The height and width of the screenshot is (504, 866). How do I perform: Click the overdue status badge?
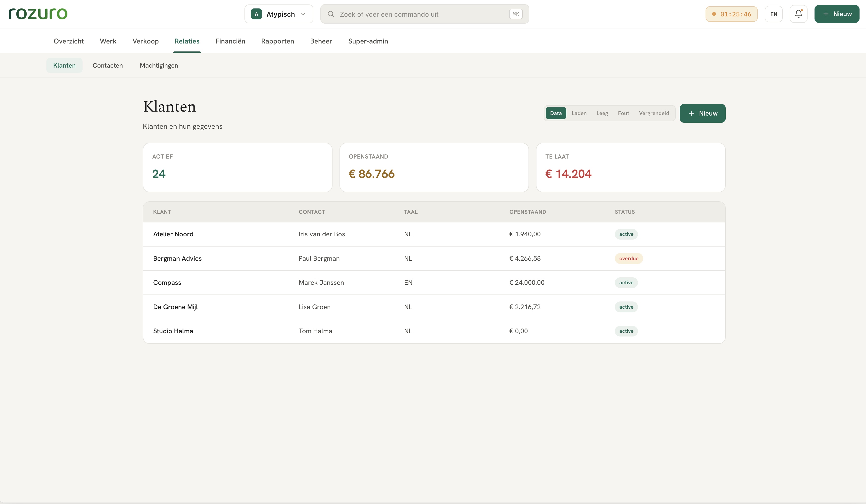pos(628,258)
